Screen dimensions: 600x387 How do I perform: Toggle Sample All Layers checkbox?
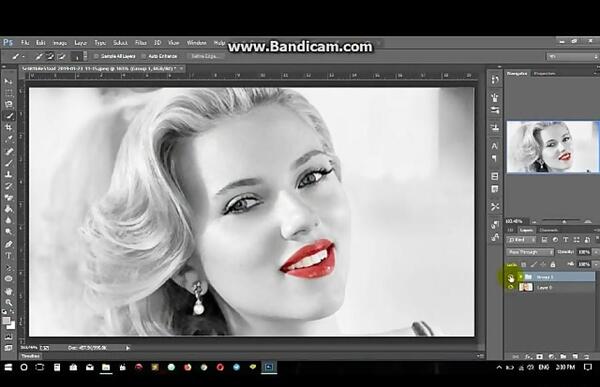click(96, 56)
